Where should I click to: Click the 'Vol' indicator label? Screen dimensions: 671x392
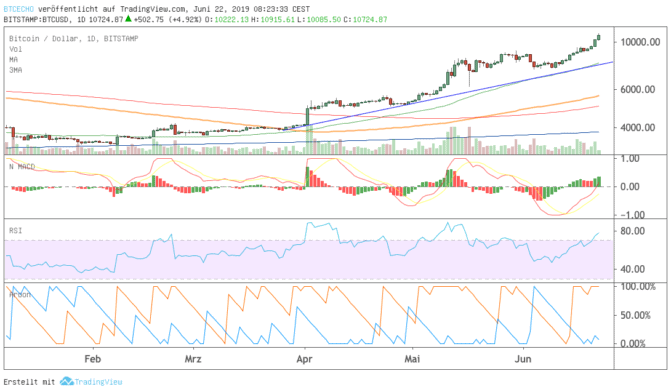point(15,49)
